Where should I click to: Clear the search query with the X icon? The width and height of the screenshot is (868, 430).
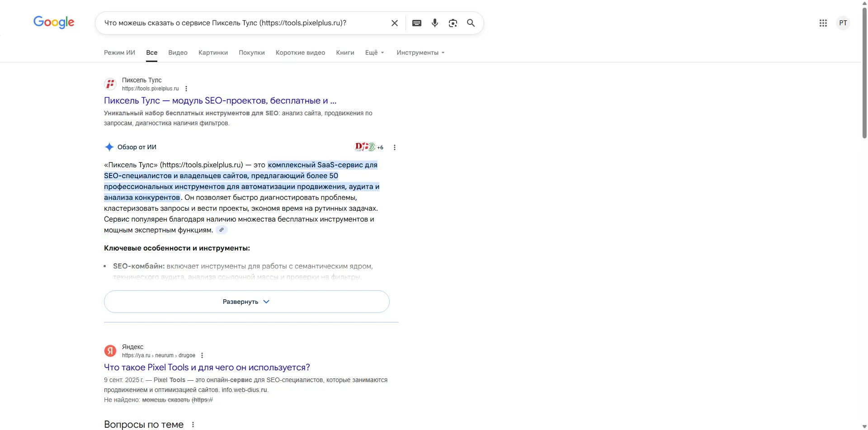click(x=395, y=23)
